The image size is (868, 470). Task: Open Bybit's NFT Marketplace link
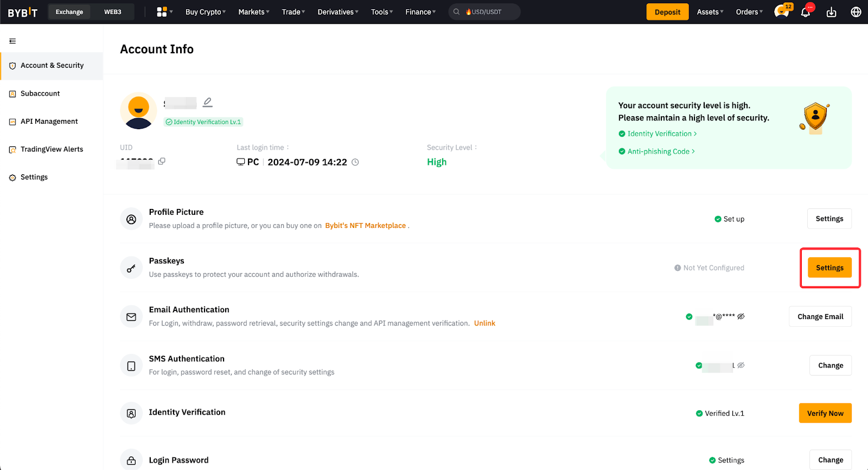365,226
